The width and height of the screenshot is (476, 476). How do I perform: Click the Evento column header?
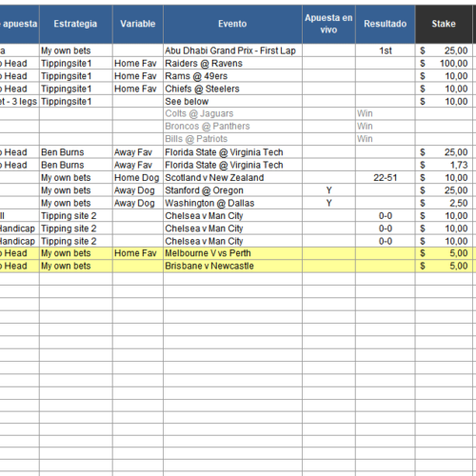pos(232,24)
